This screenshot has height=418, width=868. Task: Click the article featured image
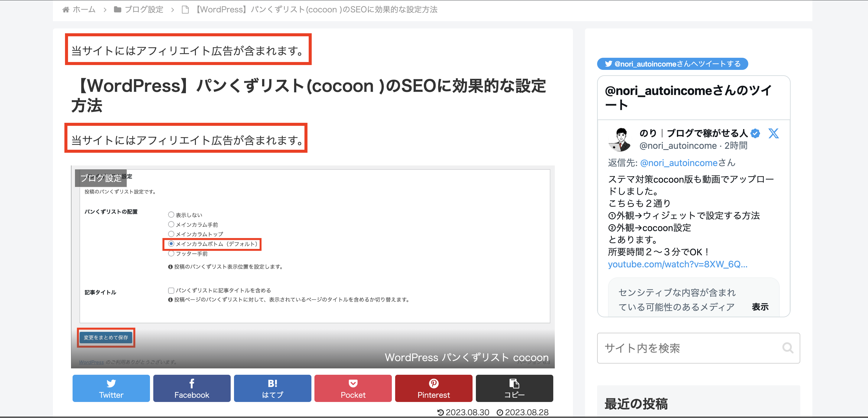coord(313,267)
